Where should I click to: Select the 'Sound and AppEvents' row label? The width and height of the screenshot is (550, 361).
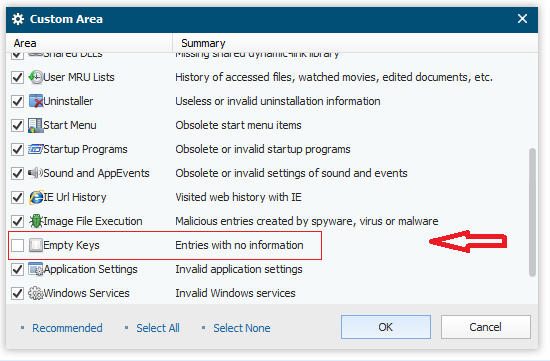pos(96,173)
